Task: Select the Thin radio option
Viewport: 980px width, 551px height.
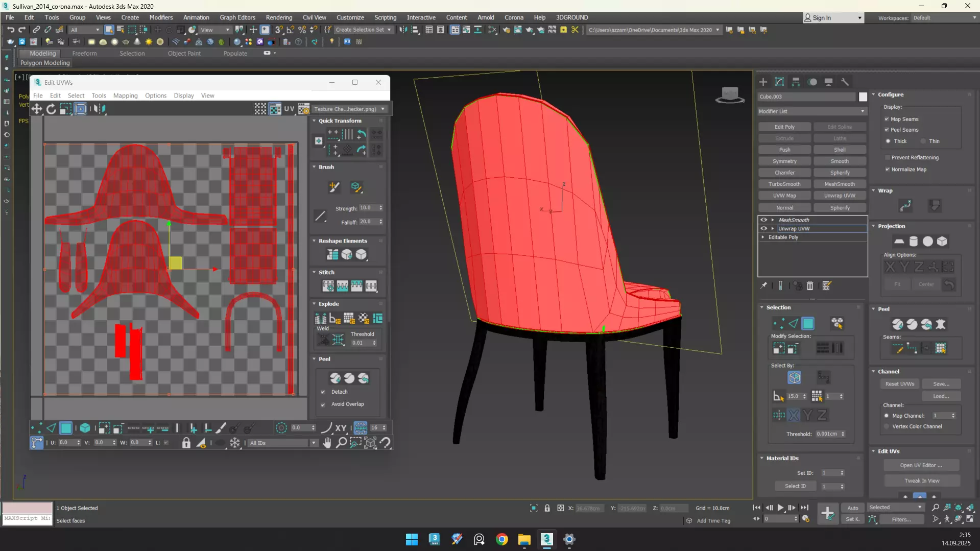Action: tap(923, 141)
